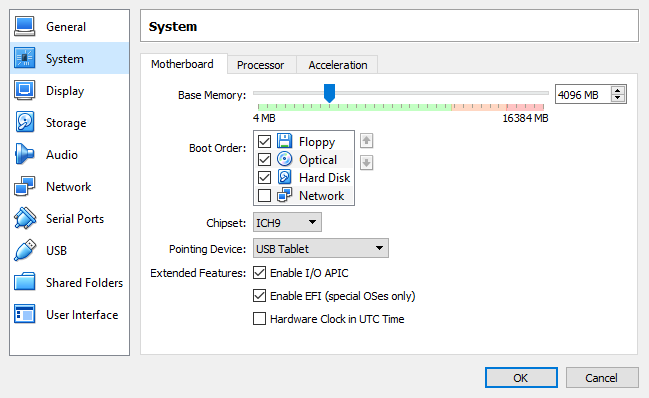This screenshot has height=398, width=649.
Task: Open the Network settings icon
Action: (x=24, y=187)
